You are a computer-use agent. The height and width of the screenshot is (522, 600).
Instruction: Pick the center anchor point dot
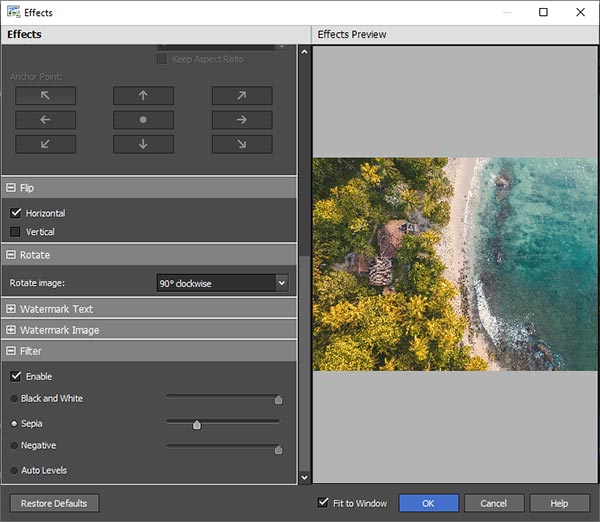143,120
